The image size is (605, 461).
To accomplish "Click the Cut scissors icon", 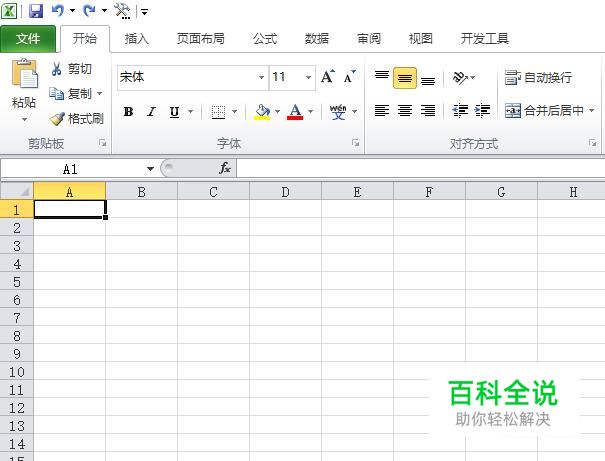I will pyautogui.click(x=56, y=69).
